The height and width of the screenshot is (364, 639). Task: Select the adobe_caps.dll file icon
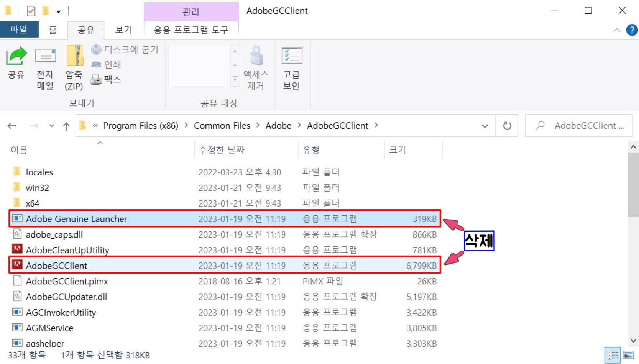tap(17, 234)
